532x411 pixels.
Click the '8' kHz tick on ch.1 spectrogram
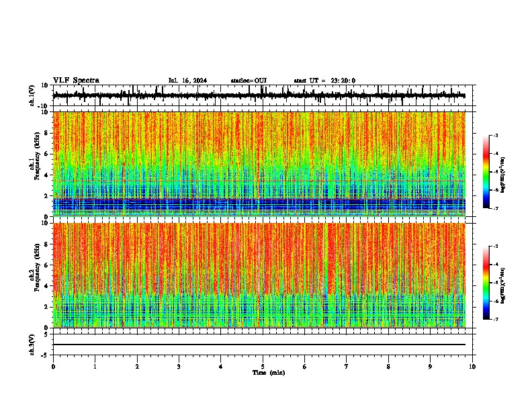click(x=46, y=133)
